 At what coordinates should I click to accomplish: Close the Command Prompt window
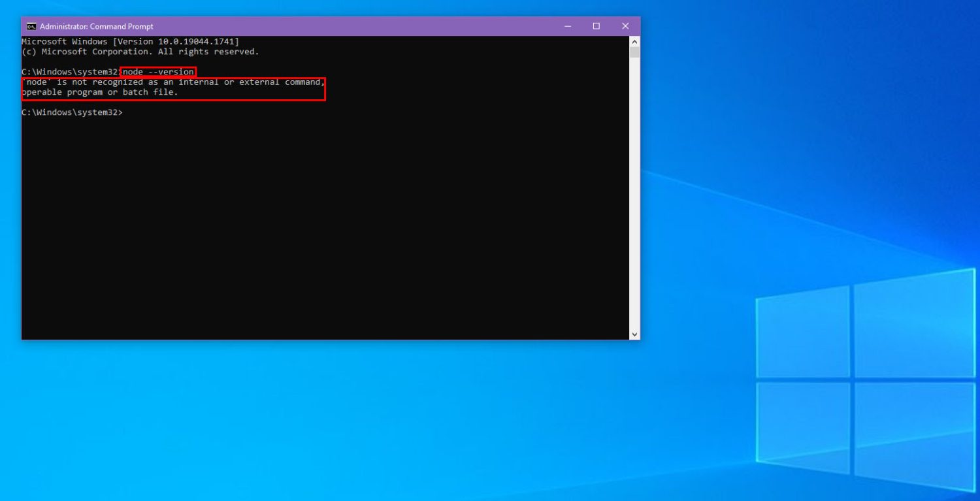coord(625,26)
